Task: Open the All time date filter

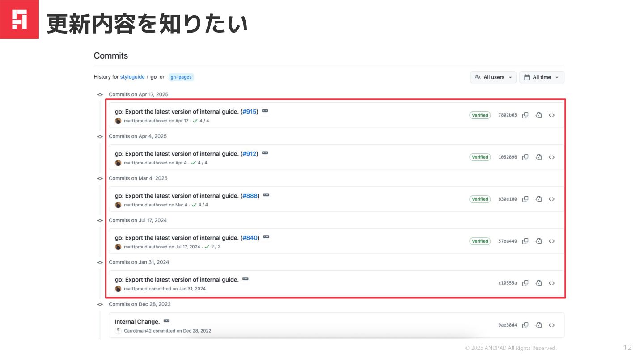Action: 542,77
